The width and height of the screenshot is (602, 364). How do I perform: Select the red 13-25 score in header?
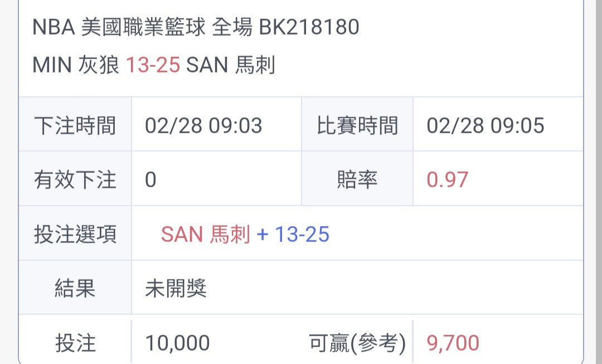[153, 65]
